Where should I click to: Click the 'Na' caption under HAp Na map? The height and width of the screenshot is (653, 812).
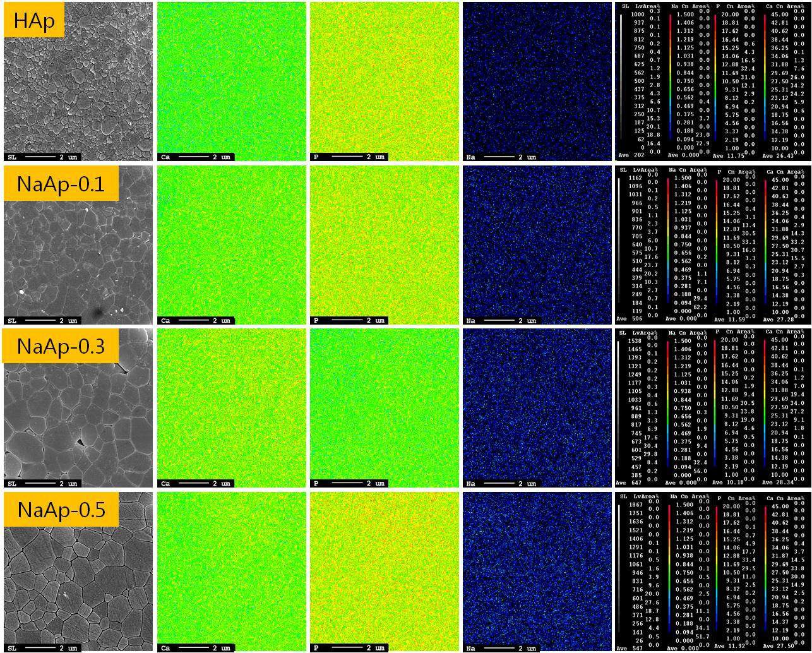470,157
